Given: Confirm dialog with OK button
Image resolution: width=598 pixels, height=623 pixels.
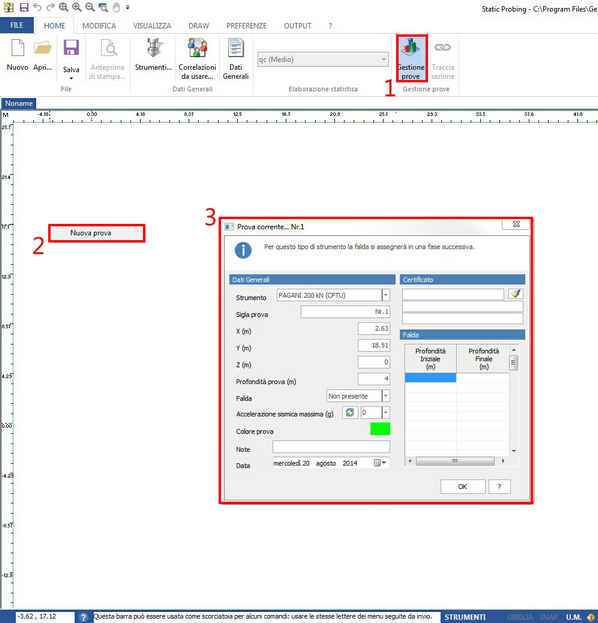Looking at the screenshot, I should click(463, 486).
